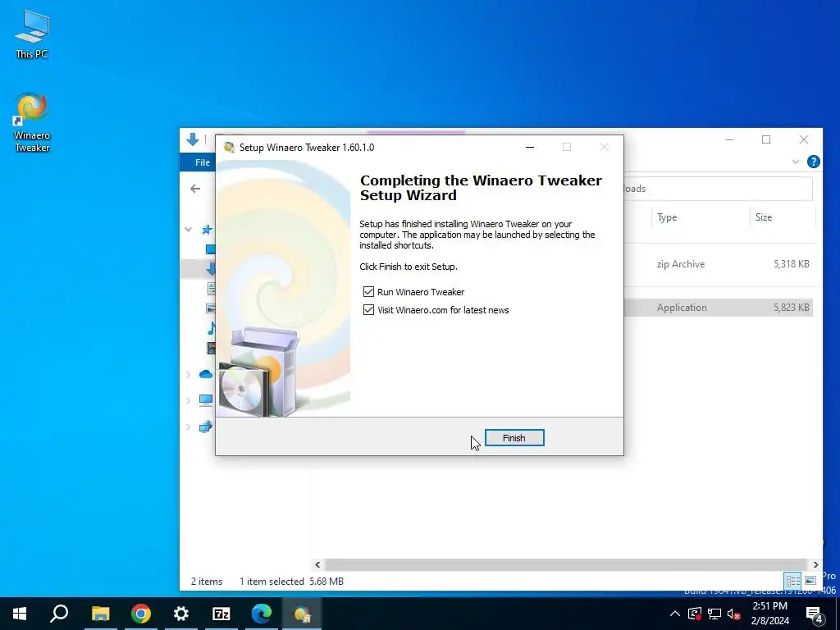Uncheck Run Winaero Tweaker
This screenshot has width=840, height=630.
(368, 291)
